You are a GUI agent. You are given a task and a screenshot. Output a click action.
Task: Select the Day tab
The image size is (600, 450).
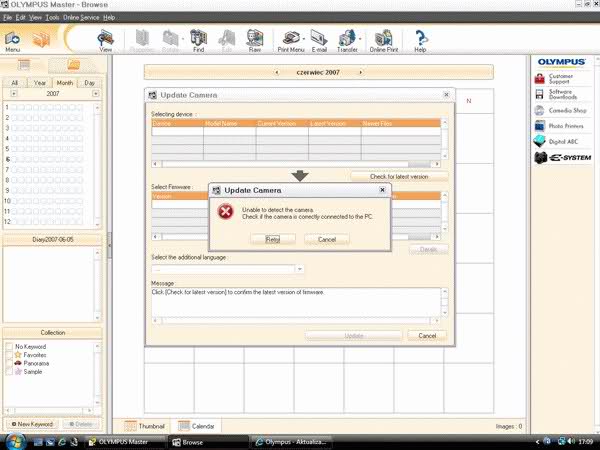pyautogui.click(x=90, y=83)
